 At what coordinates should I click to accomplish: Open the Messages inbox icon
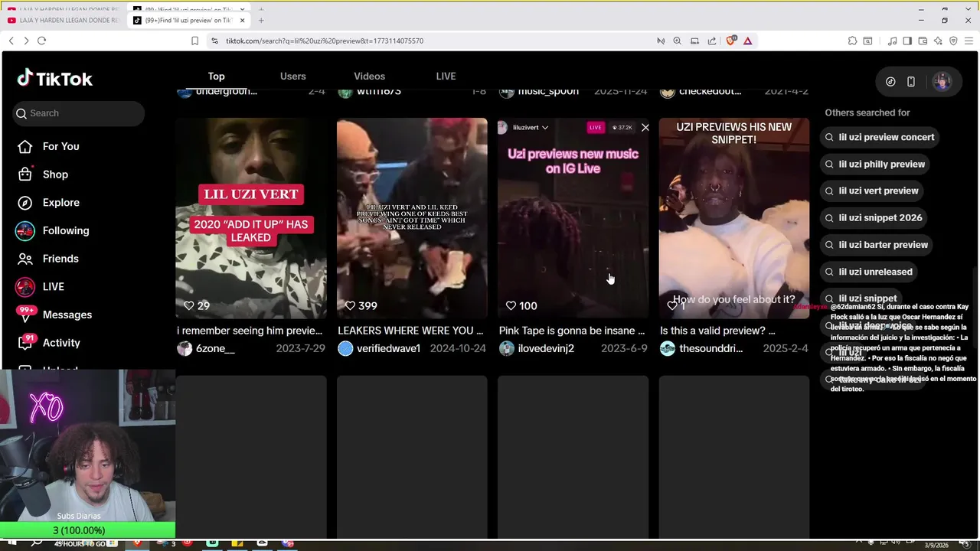tap(25, 315)
